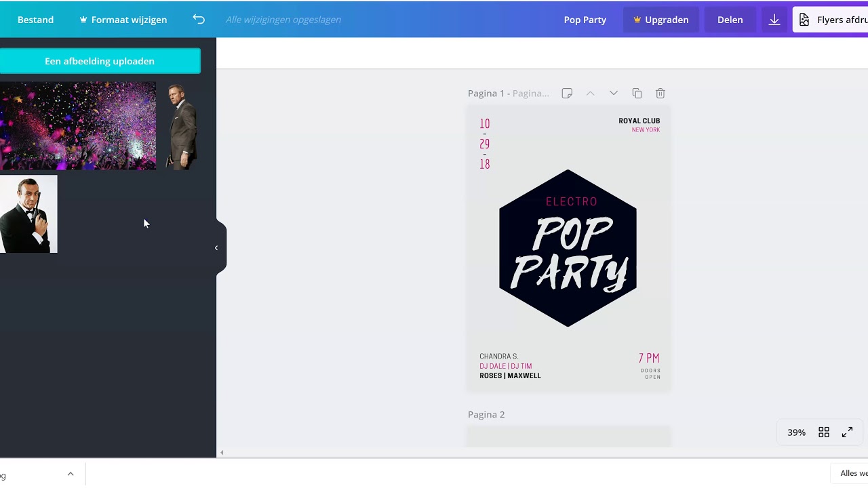
Task: Open the grid view icon
Action: point(824,432)
